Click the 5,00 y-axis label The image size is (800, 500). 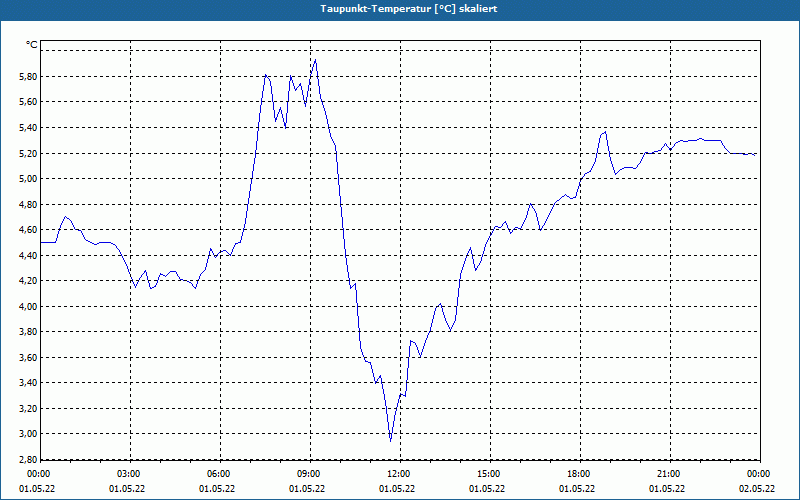click(x=28, y=179)
